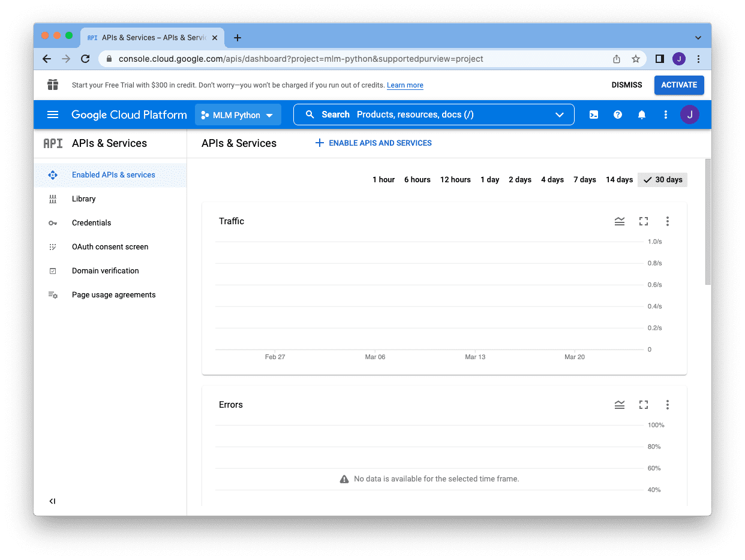This screenshot has height=560, width=745.
Task: Reload the page in the browser
Action: 85,59
